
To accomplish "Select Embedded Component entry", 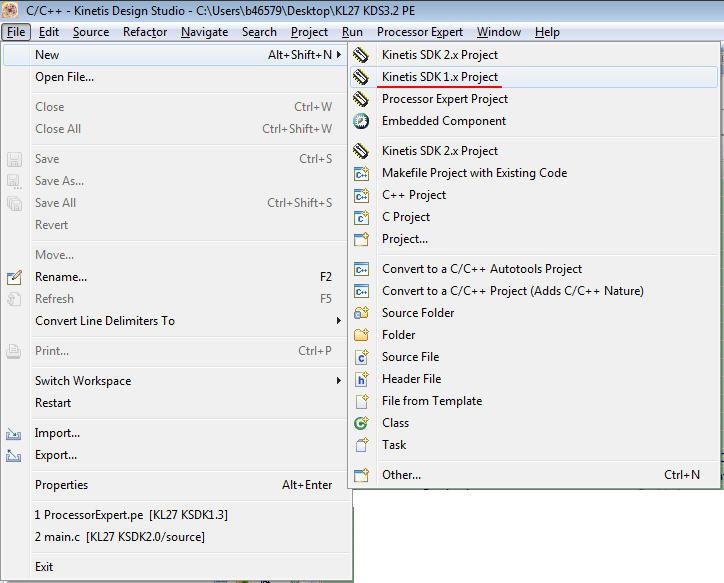I will 534,121.
